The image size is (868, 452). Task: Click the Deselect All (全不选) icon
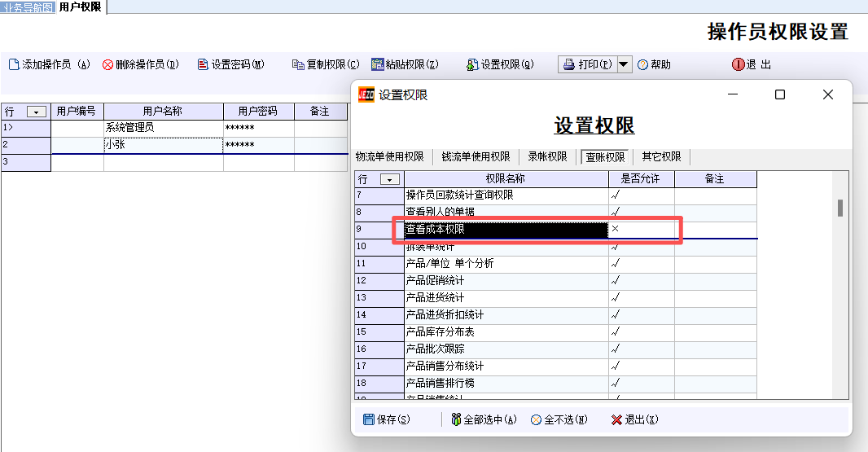[x=536, y=420]
